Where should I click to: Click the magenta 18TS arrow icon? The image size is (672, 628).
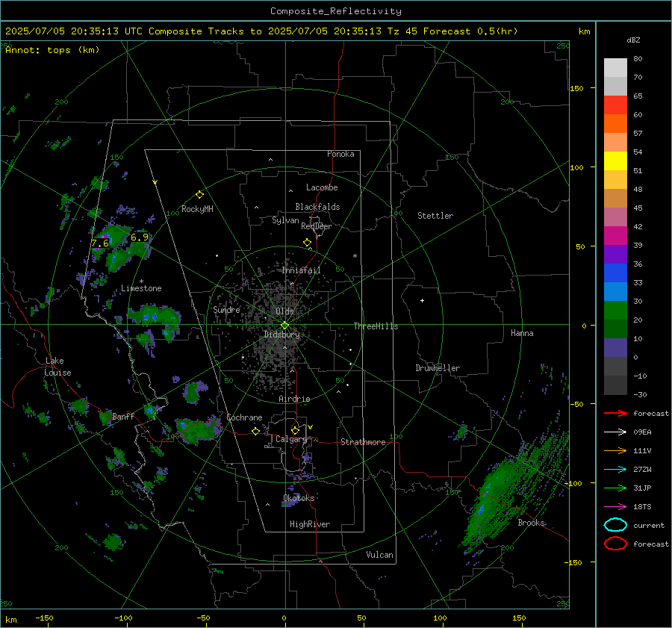pyautogui.click(x=615, y=507)
